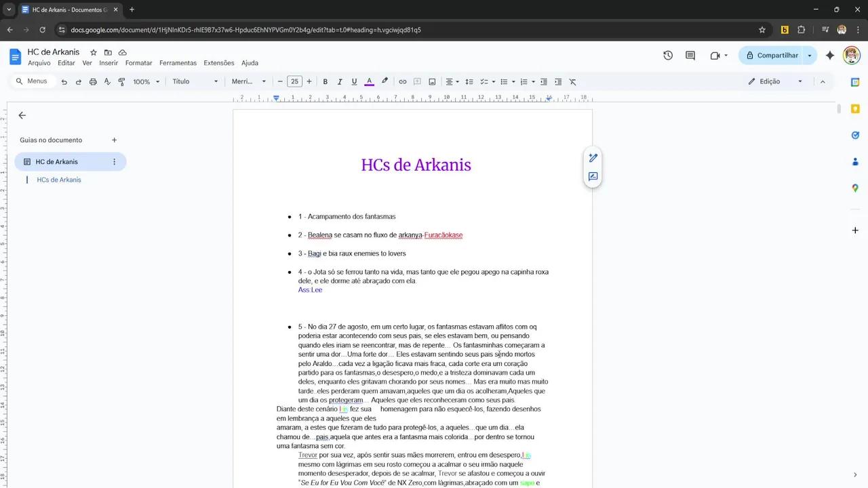Print the document using printer icon
The height and width of the screenshot is (488, 868).
pyautogui.click(x=93, y=82)
